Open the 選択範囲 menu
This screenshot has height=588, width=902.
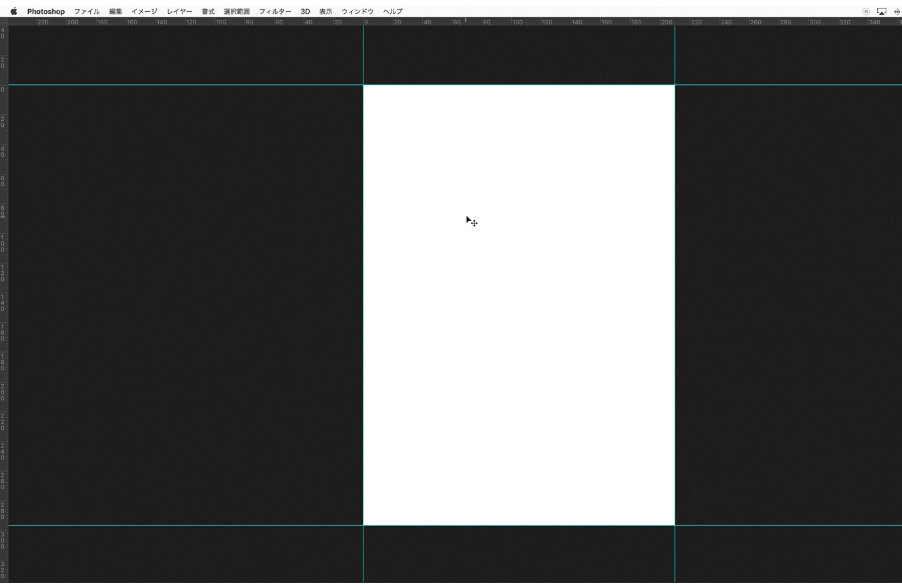[x=237, y=11]
